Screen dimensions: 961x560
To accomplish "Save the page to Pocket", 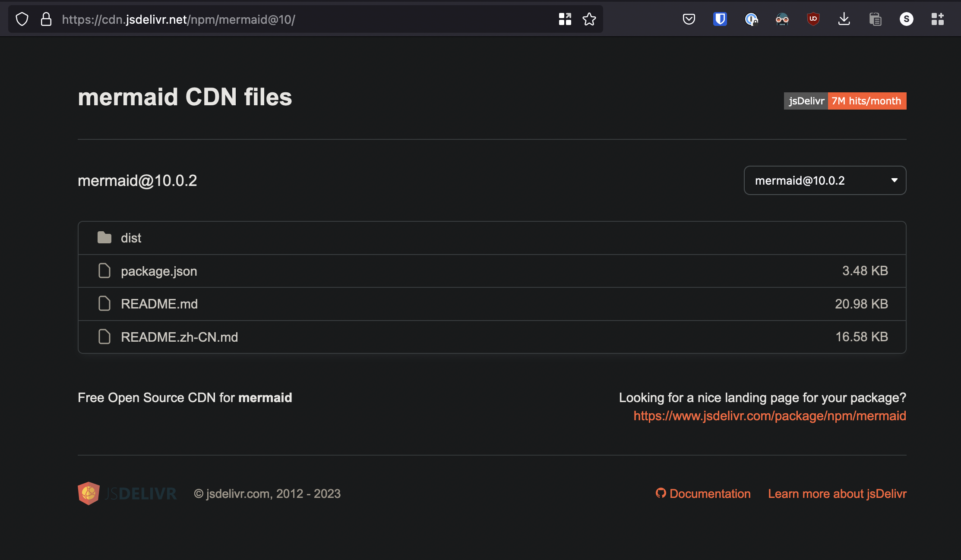I will (x=689, y=19).
